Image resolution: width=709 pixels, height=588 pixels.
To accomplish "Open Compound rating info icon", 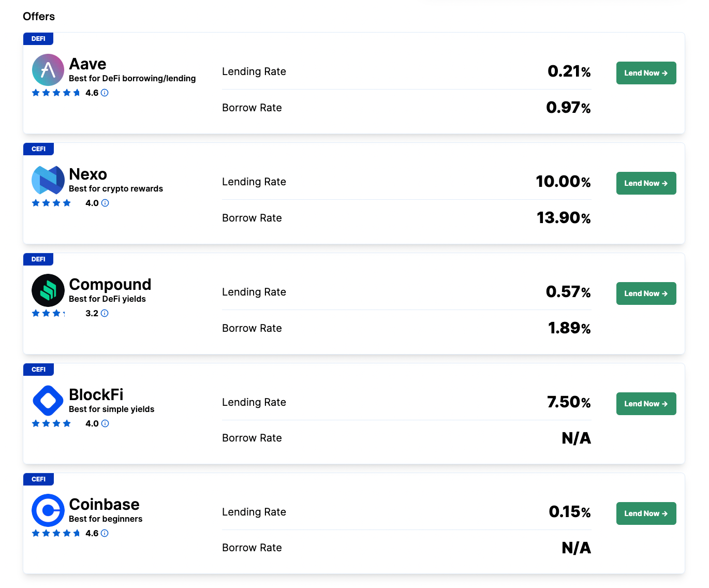I will (x=105, y=313).
